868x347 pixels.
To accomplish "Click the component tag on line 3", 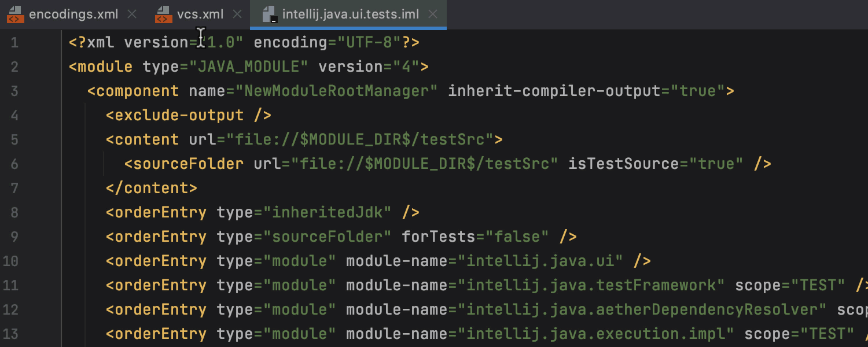I will click(133, 91).
